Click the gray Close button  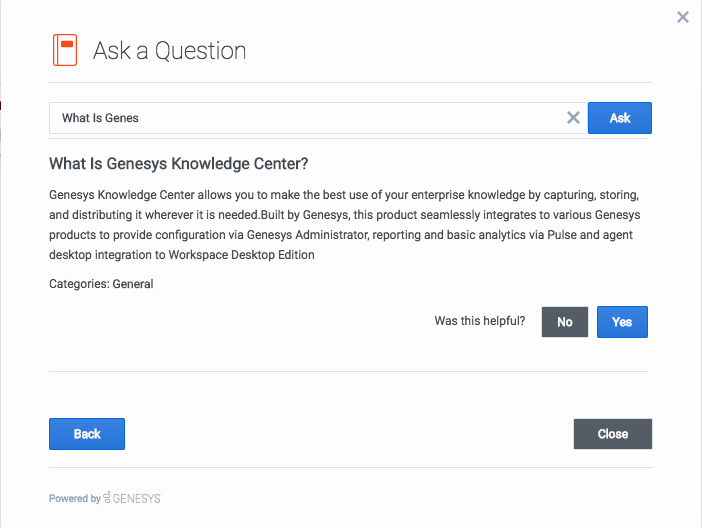click(x=612, y=434)
